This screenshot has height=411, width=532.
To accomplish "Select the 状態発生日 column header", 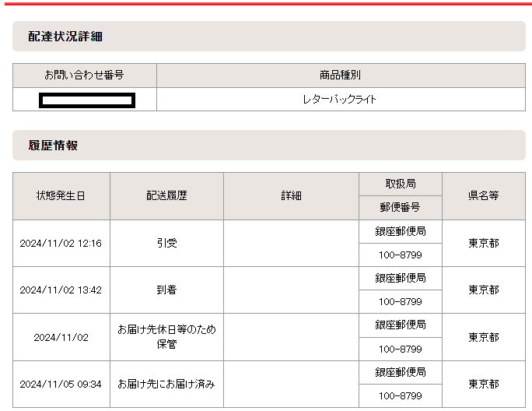I will [x=61, y=196].
